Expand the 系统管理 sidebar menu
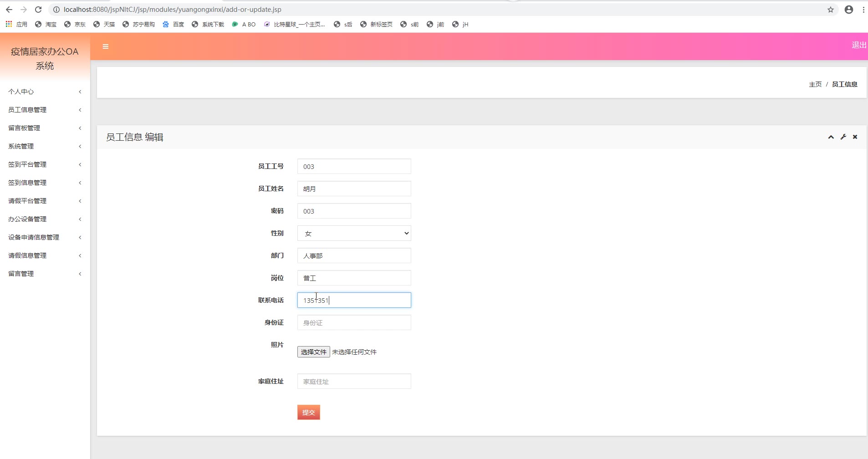 pyautogui.click(x=45, y=146)
